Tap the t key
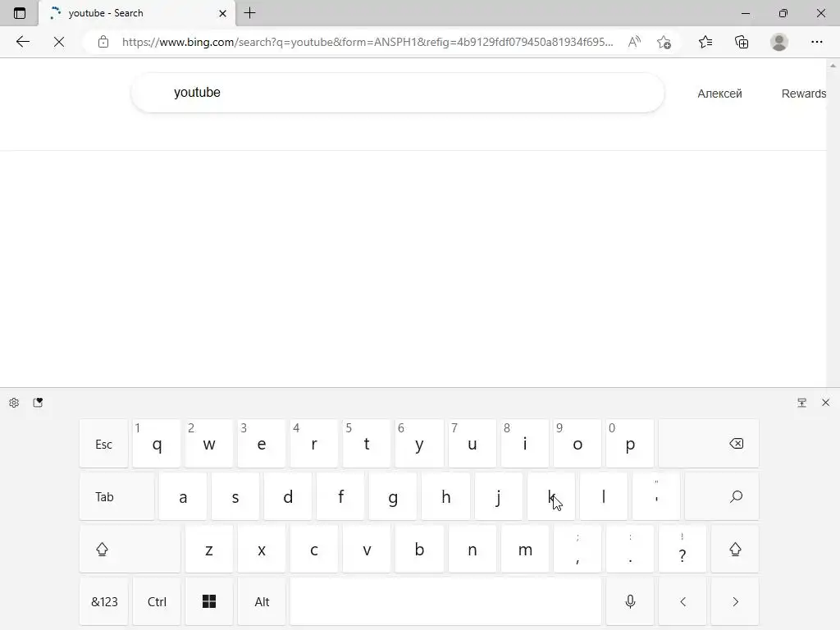The image size is (840, 630). click(x=367, y=444)
